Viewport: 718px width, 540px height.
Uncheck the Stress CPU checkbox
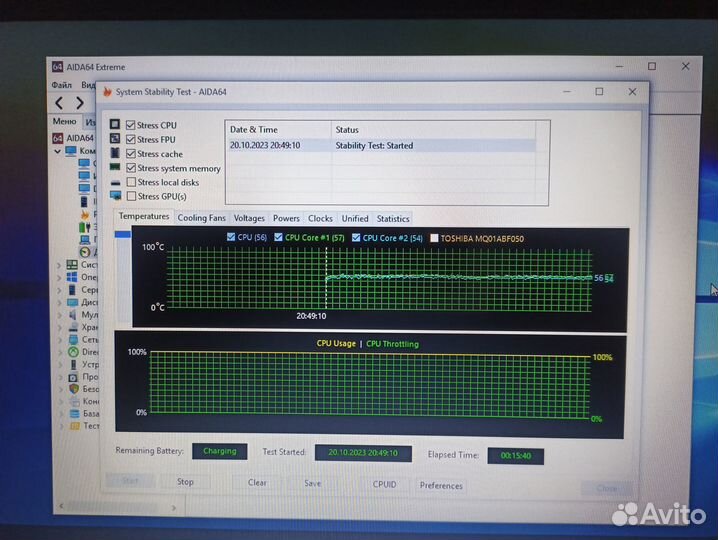pyautogui.click(x=130, y=125)
